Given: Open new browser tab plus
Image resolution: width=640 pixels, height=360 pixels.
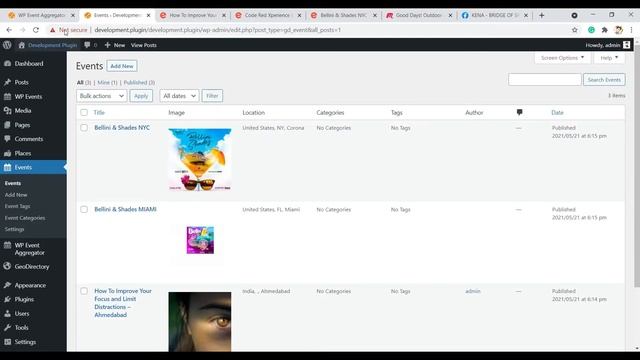Looking at the screenshot, I should [542, 15].
